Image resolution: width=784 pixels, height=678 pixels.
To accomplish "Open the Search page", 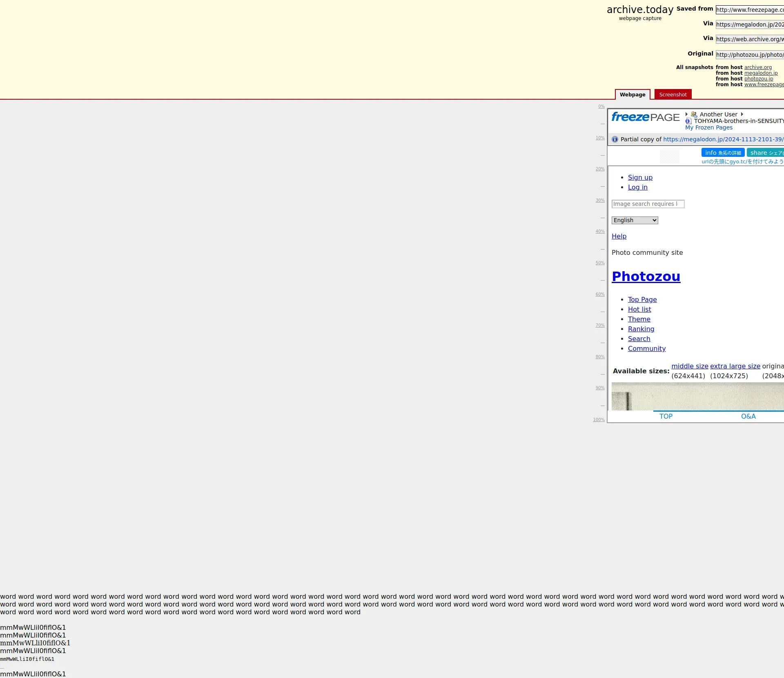I will pos(639,339).
